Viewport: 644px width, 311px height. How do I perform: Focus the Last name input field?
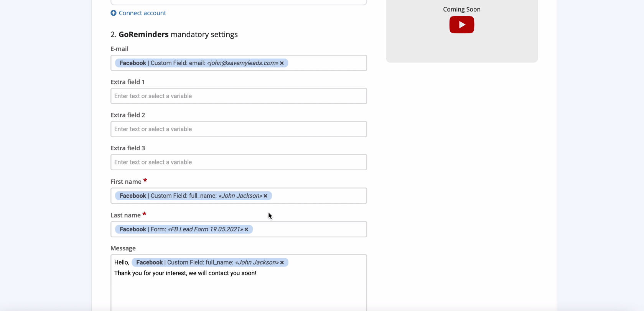coord(239,229)
